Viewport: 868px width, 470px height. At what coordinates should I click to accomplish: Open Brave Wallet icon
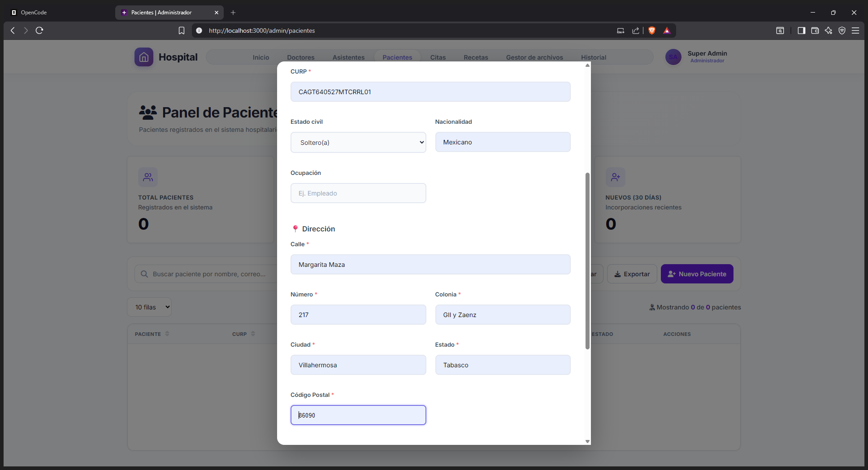(x=815, y=30)
